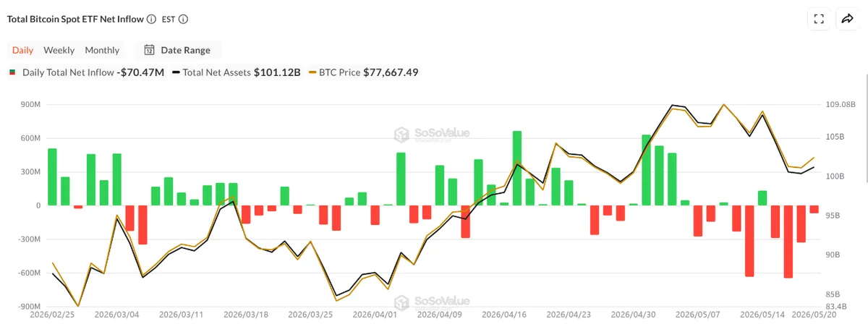Open the Date Range picker
Viewport: 868px width, 332px height.
click(178, 50)
